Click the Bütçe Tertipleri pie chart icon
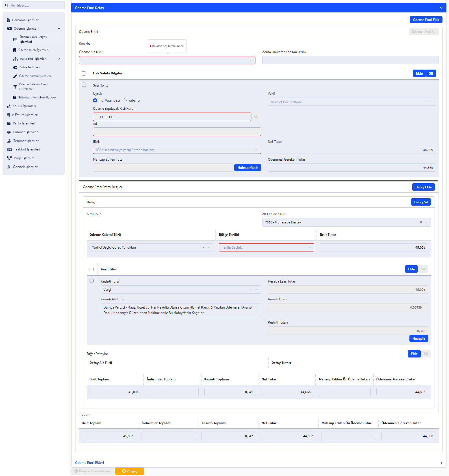Viewport: 449px width, 476px height. [15, 67]
